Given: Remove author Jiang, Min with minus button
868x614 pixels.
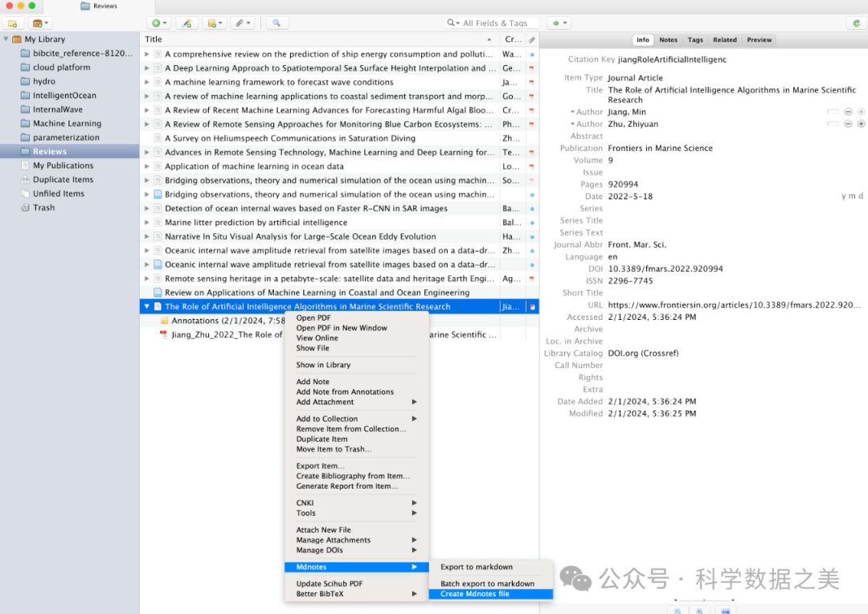Looking at the screenshot, I should 848,112.
